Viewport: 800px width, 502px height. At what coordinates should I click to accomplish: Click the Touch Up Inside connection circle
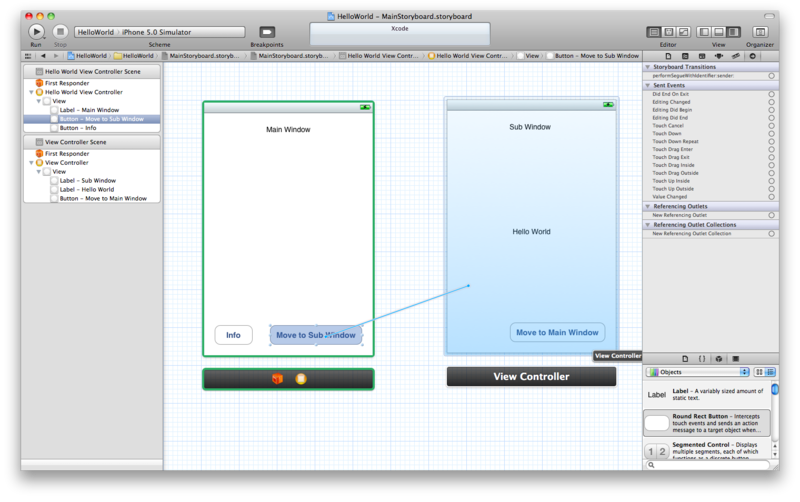tap(771, 181)
